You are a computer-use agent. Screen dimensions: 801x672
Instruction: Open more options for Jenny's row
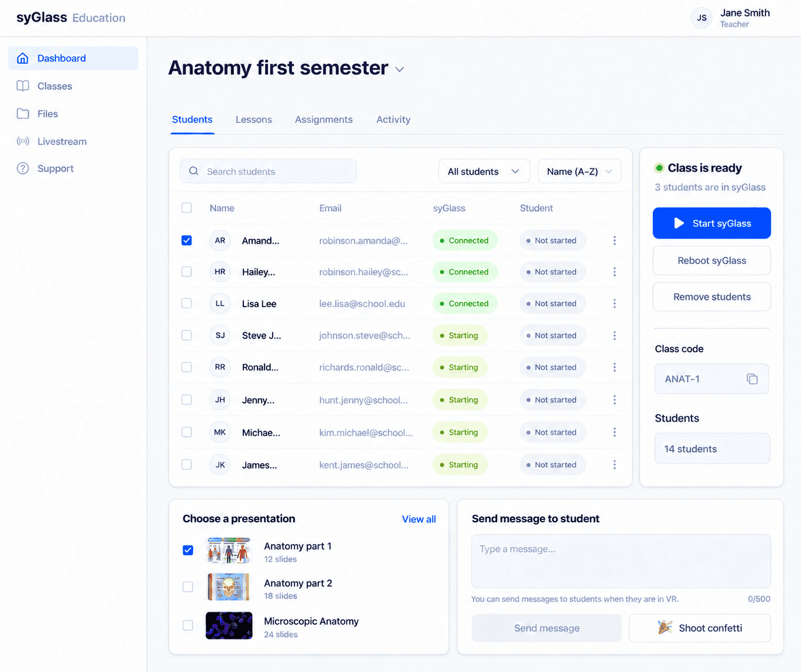(x=614, y=400)
